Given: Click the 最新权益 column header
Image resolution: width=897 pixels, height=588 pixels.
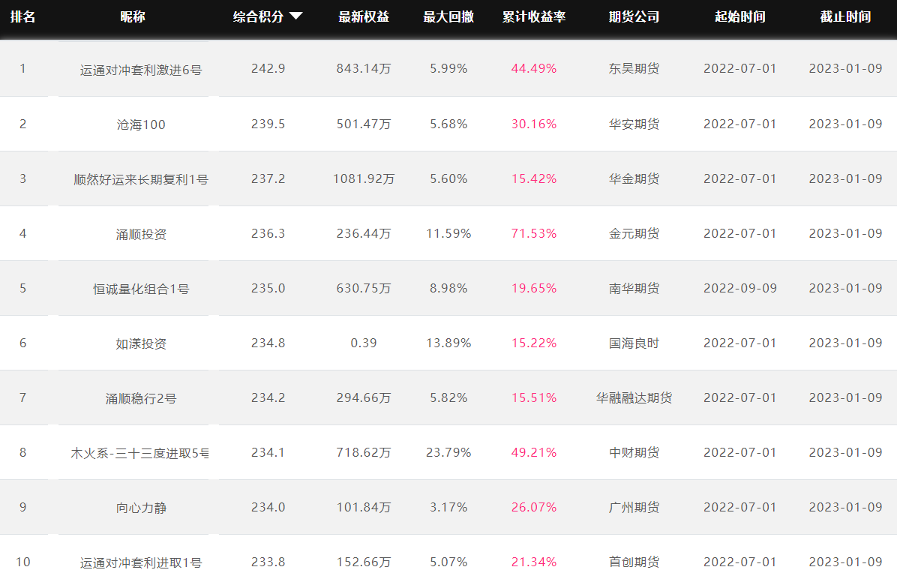Looking at the screenshot, I should tap(363, 16).
